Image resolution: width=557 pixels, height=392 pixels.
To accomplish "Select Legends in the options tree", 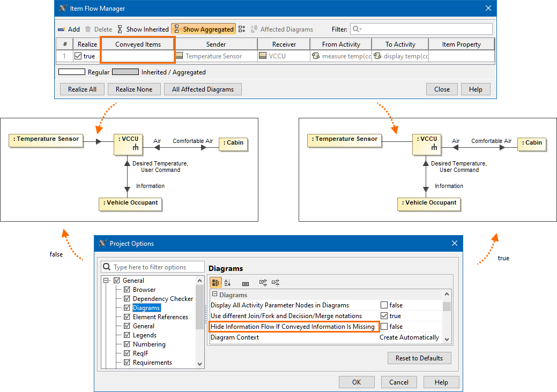I will [x=145, y=335].
